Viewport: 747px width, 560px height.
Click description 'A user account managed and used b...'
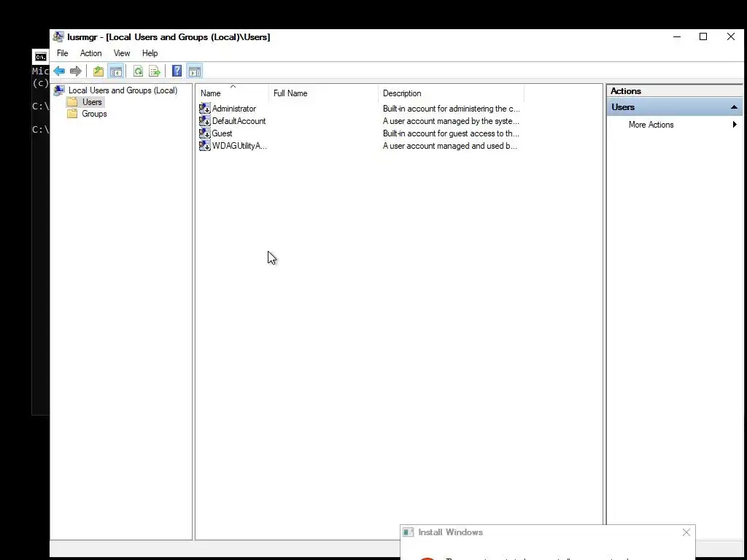coord(449,146)
